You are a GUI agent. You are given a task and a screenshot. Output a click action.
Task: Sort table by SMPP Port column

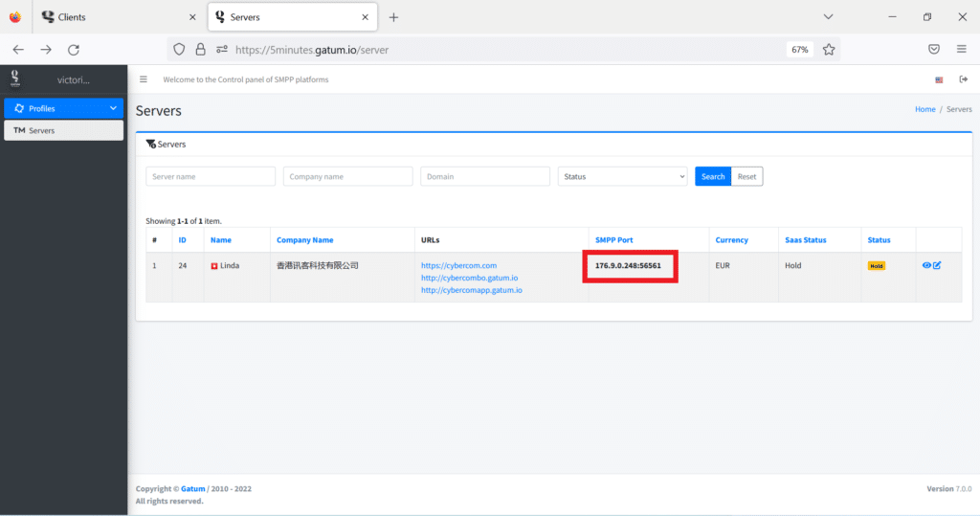[613, 240]
